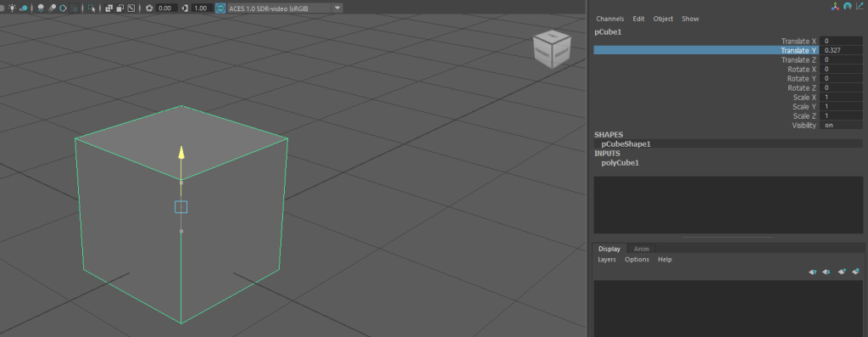Toggle manipulator visualization icon in Channel Box

pos(835,6)
